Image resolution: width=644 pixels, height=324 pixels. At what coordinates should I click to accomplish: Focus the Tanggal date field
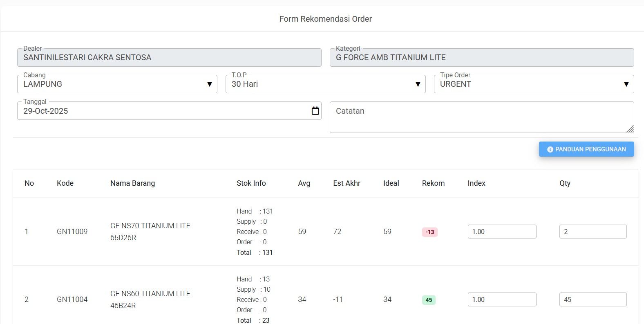[x=163, y=111]
